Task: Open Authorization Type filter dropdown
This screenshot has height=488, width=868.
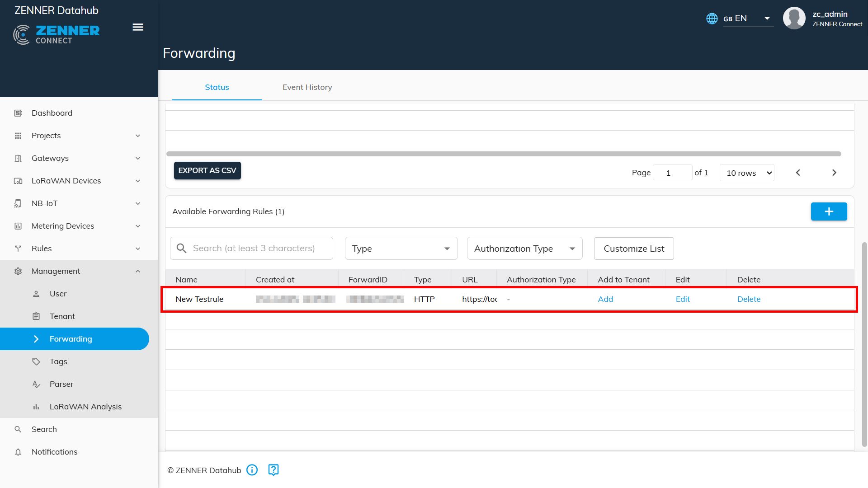Action: tap(524, 249)
